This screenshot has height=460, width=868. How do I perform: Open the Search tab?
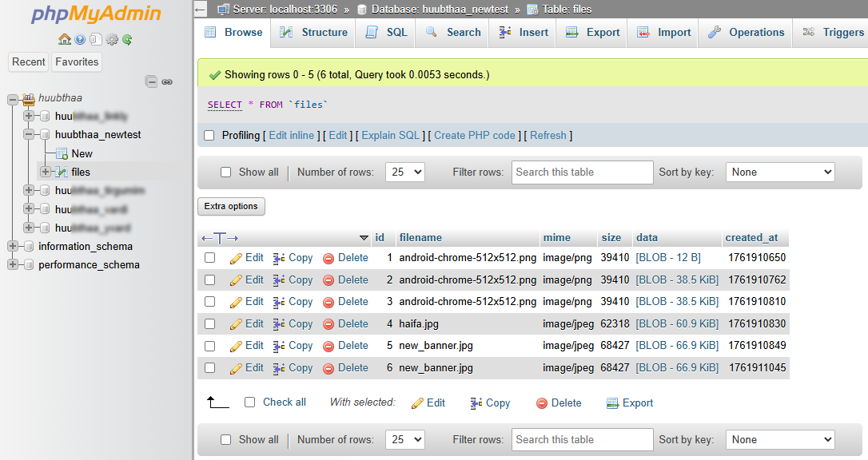point(453,33)
